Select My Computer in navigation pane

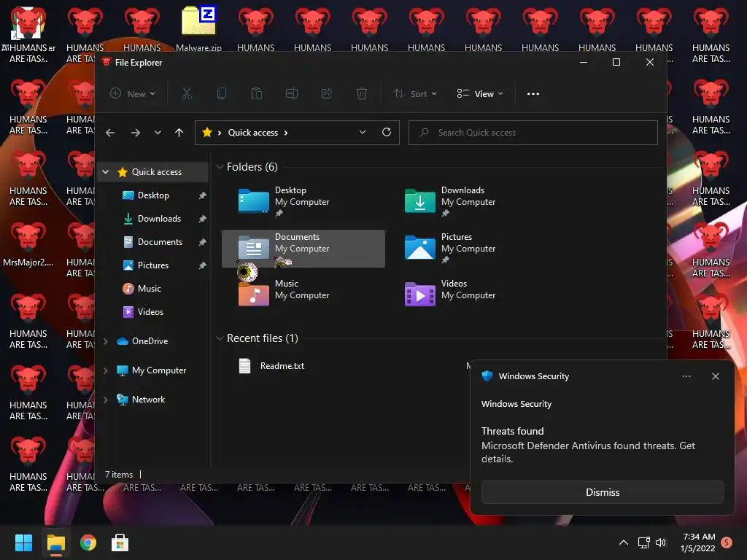(x=158, y=370)
